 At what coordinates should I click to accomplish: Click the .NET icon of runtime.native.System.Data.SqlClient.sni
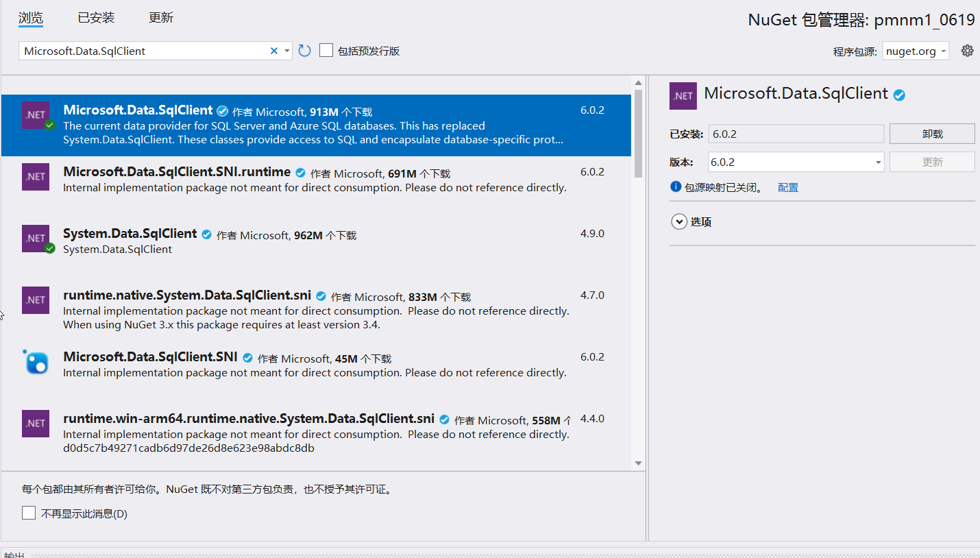36,300
